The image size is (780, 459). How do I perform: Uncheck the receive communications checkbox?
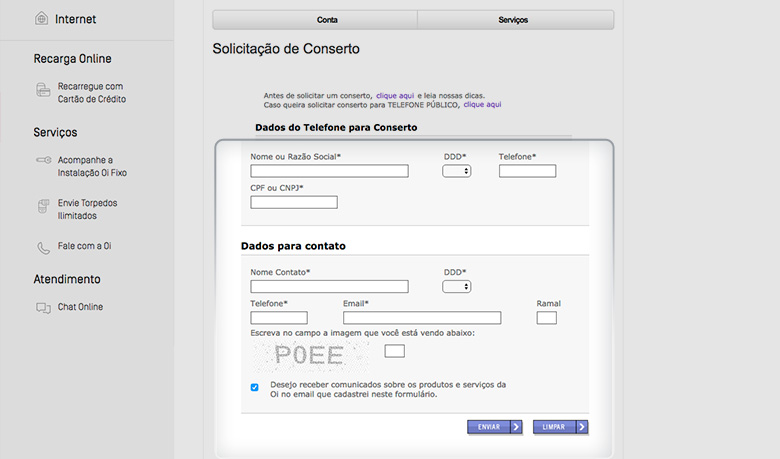coord(255,387)
